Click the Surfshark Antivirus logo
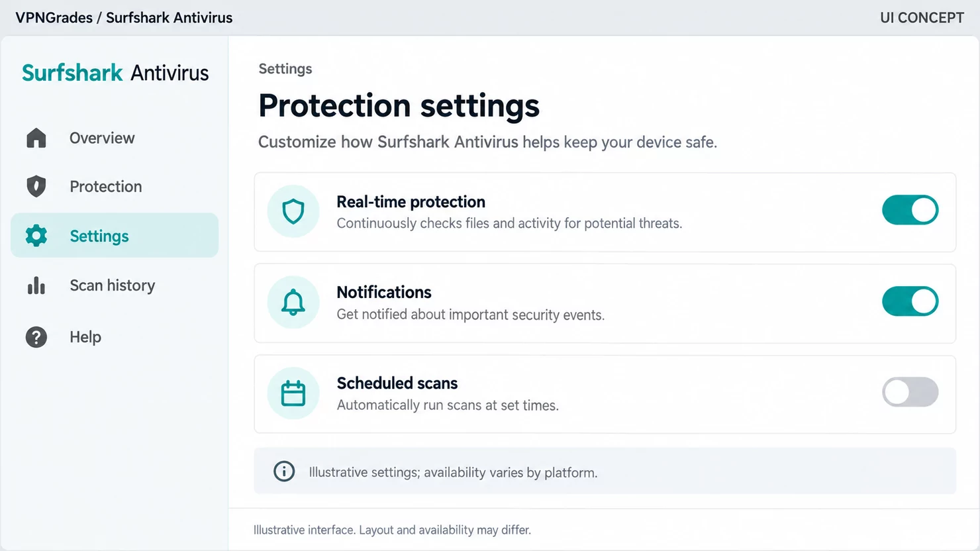 pos(115,73)
